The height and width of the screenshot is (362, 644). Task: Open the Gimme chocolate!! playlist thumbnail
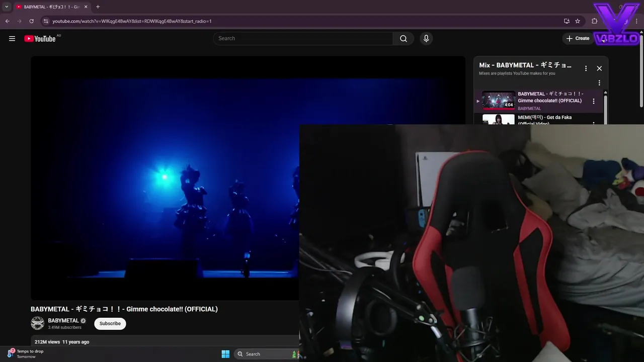coord(499,101)
